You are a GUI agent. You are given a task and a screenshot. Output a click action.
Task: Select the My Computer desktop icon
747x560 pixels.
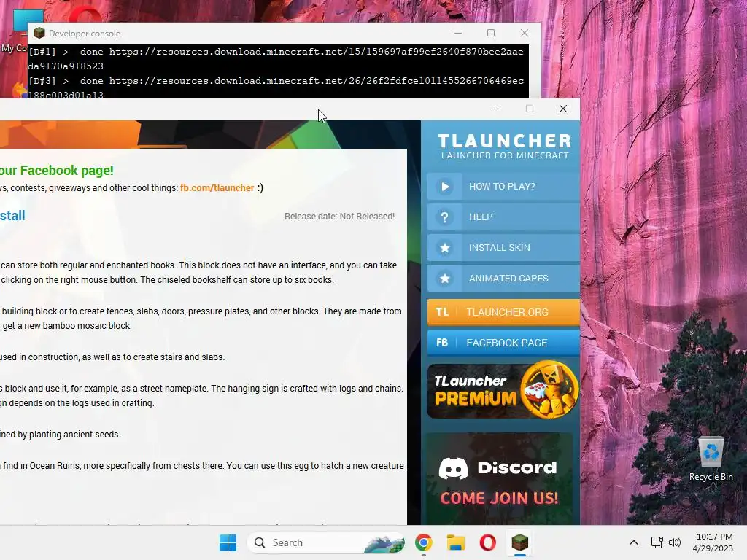[x=15, y=31]
